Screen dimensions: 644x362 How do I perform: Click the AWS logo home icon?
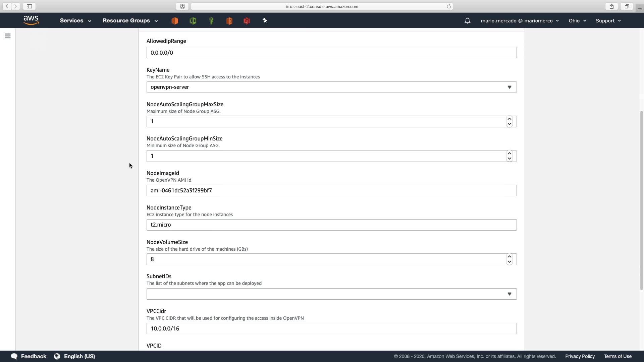click(x=31, y=20)
